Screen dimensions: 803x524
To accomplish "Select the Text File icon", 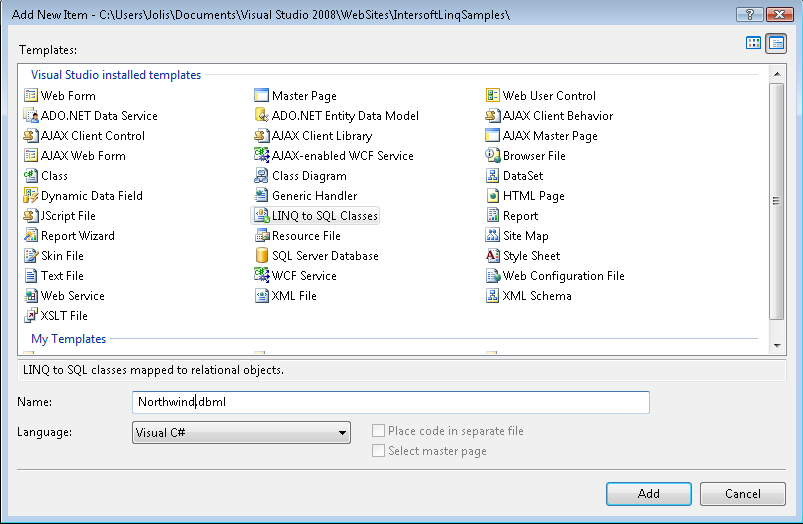I will coord(31,275).
